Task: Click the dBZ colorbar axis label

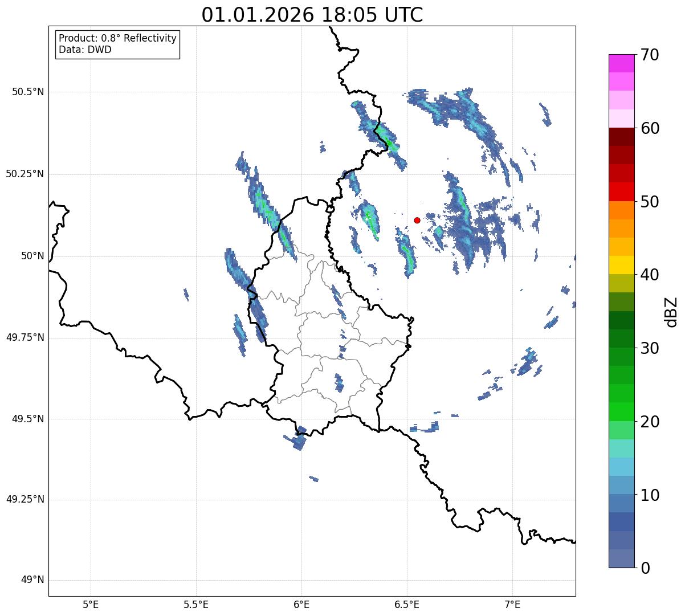Action: [671, 311]
